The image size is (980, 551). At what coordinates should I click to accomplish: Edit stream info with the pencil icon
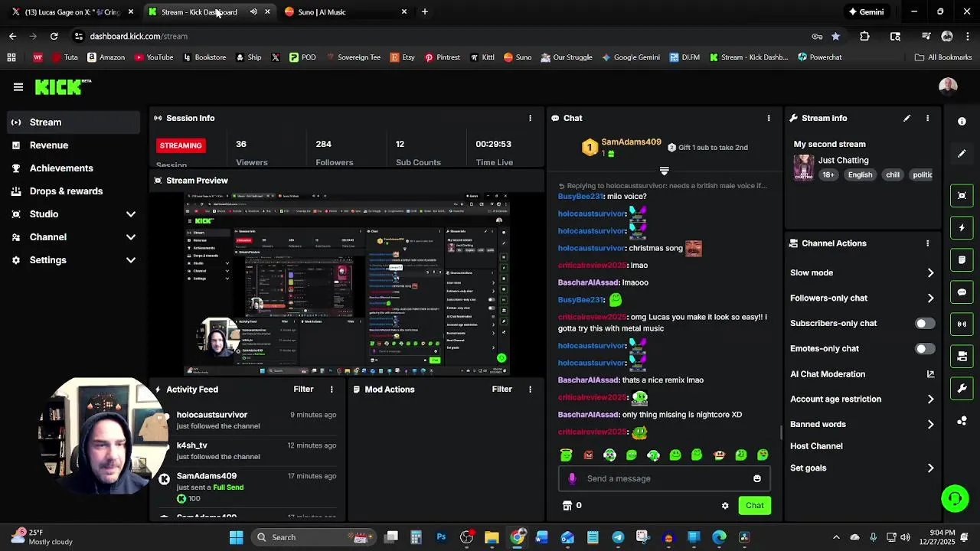click(906, 118)
